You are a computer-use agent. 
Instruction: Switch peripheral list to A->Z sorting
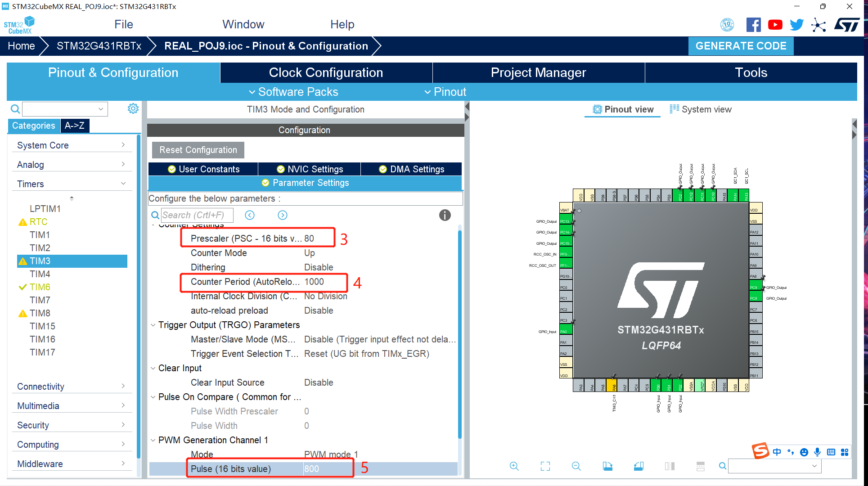pyautogui.click(x=75, y=126)
